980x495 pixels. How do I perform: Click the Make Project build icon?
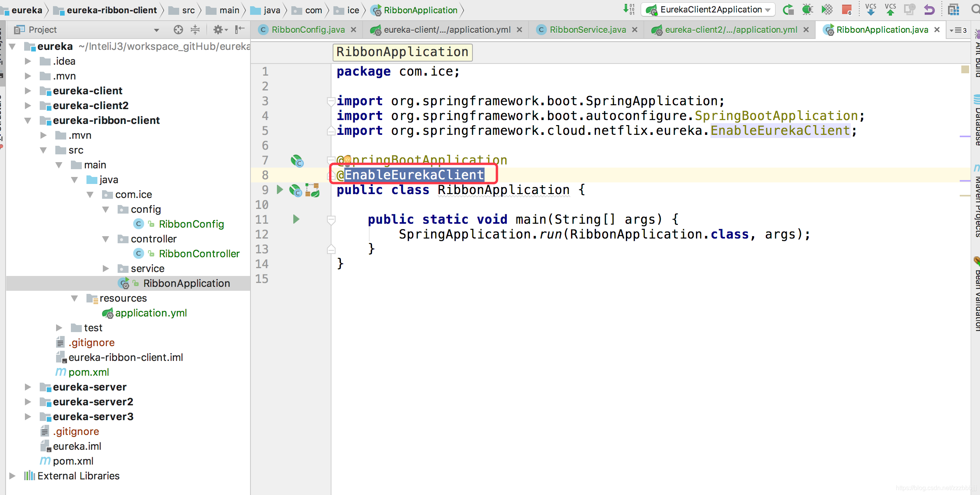click(x=629, y=10)
